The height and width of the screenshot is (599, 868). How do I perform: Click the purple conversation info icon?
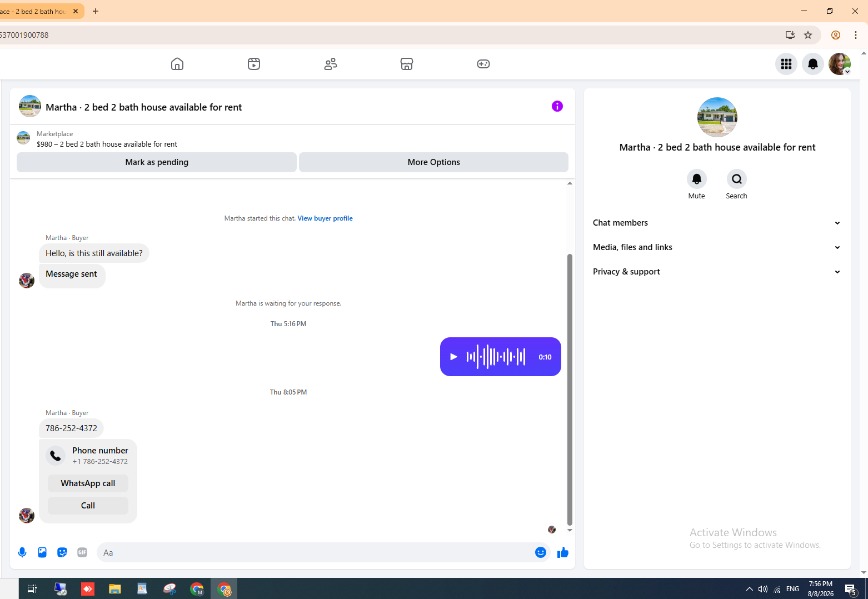coord(557,106)
